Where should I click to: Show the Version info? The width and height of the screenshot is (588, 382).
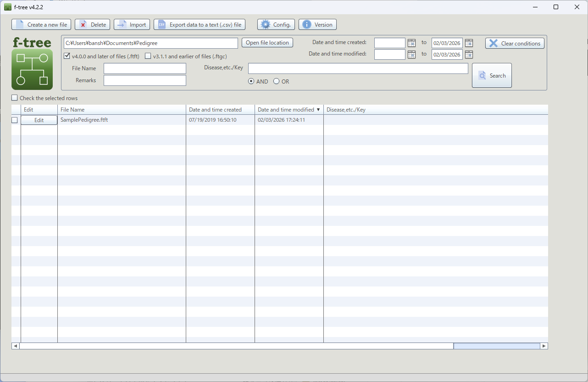pos(317,25)
